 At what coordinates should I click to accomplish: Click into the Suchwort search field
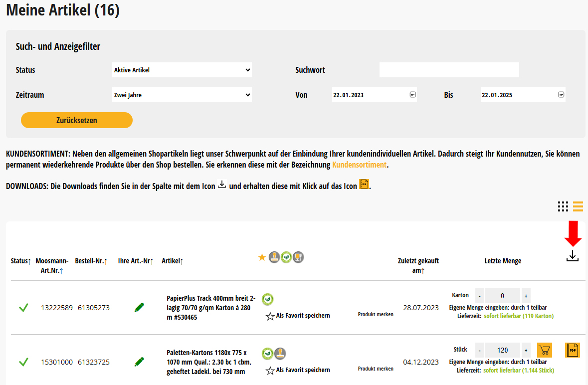click(x=449, y=70)
